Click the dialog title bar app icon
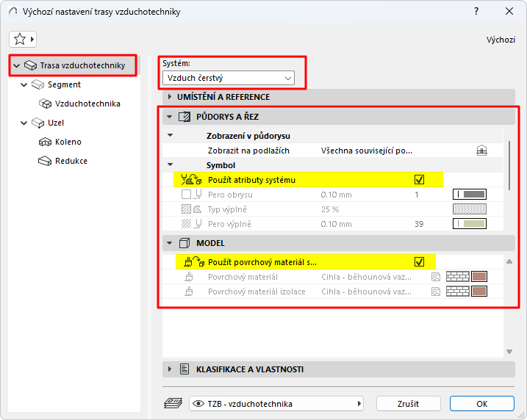Viewport: 527px width, 420px height. (x=12, y=12)
